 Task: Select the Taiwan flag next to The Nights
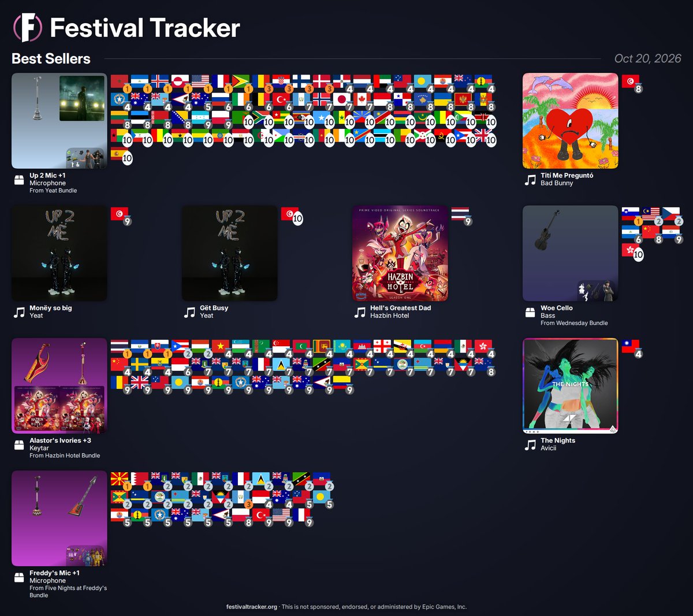[631, 346]
